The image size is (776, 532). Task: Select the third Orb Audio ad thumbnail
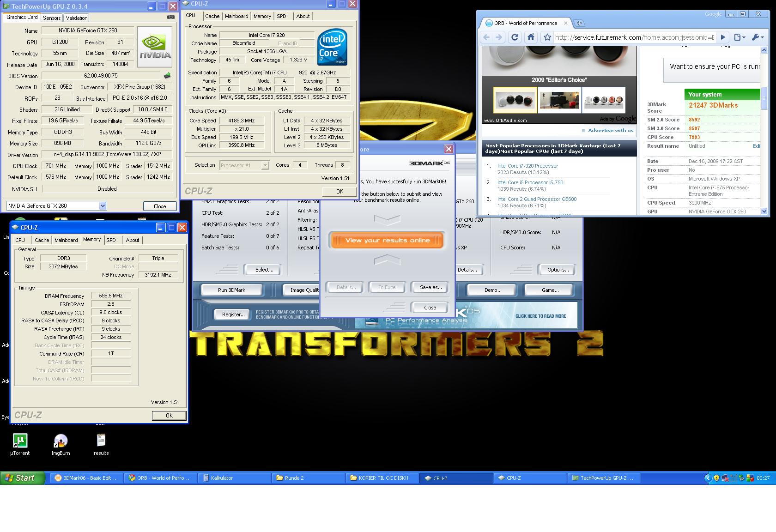point(603,100)
